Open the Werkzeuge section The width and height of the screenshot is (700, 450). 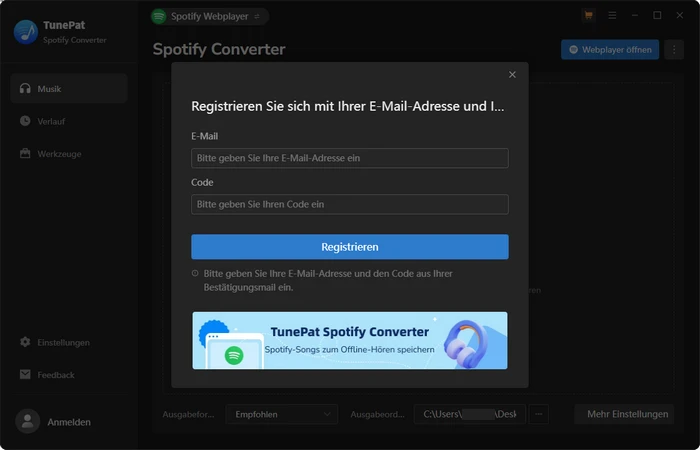coord(69,154)
